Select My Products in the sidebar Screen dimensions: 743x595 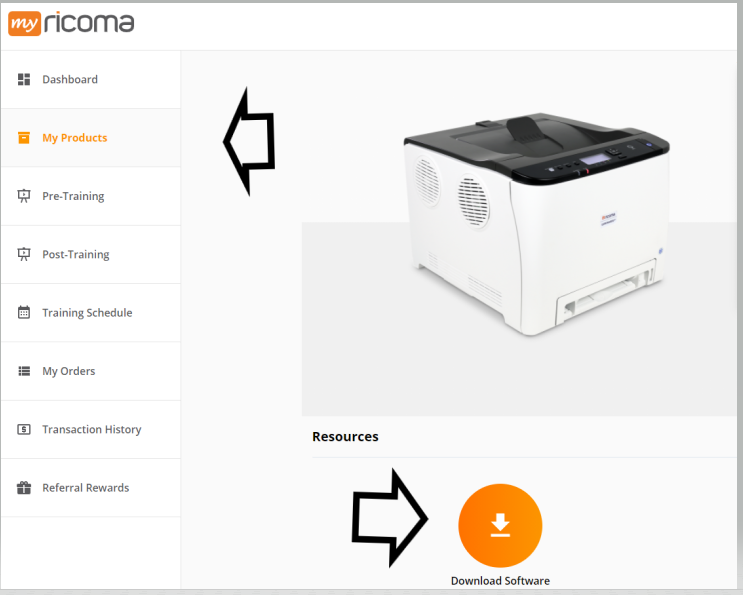(x=91, y=137)
